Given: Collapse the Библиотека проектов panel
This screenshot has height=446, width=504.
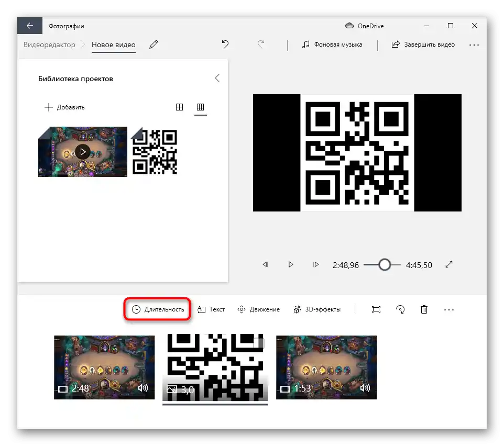Looking at the screenshot, I should click(217, 78).
